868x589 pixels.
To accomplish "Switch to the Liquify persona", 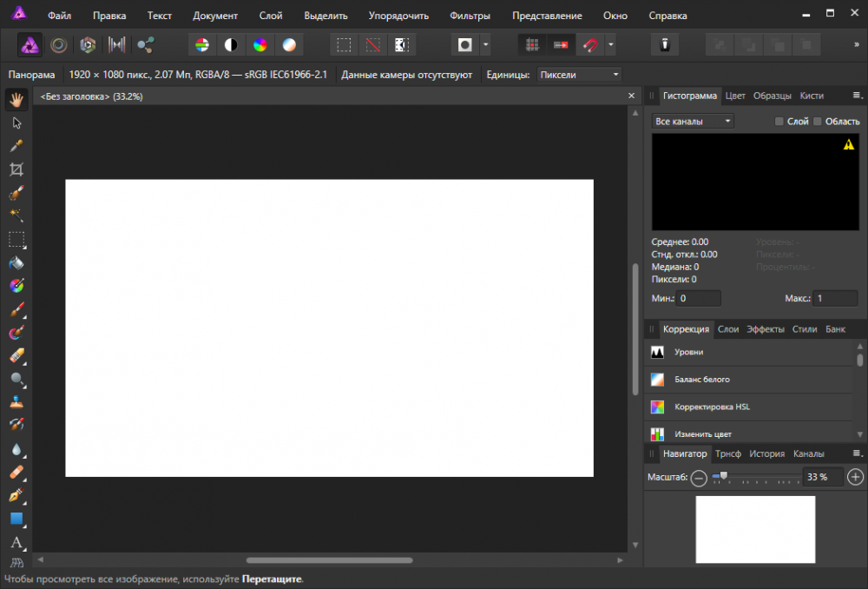I will [x=59, y=45].
